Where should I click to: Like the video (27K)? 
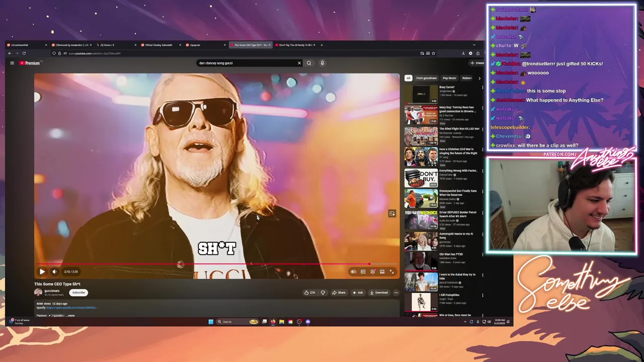tap(310, 293)
